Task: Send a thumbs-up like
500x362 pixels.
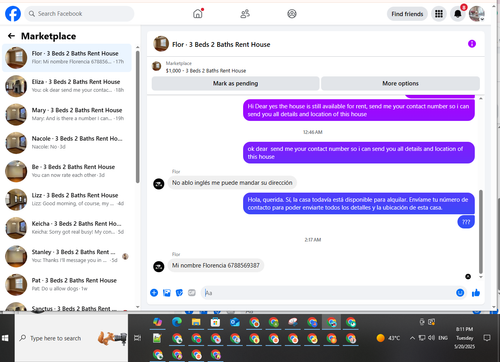Action: point(476,293)
